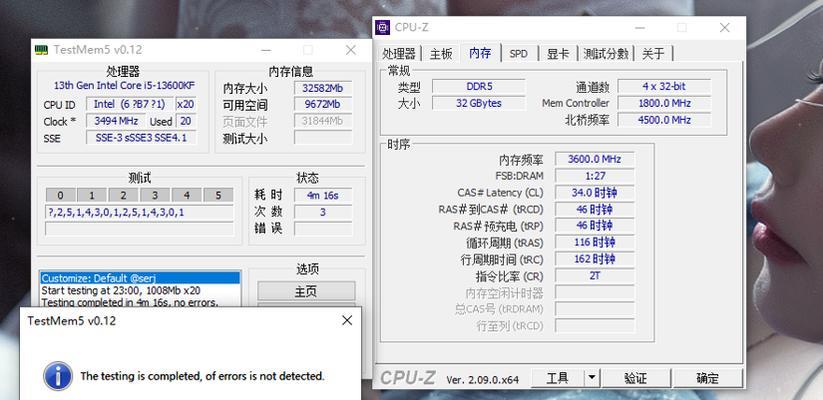Click the 'testing is completed' dialog message
The width and height of the screenshot is (823, 400).
(203, 376)
